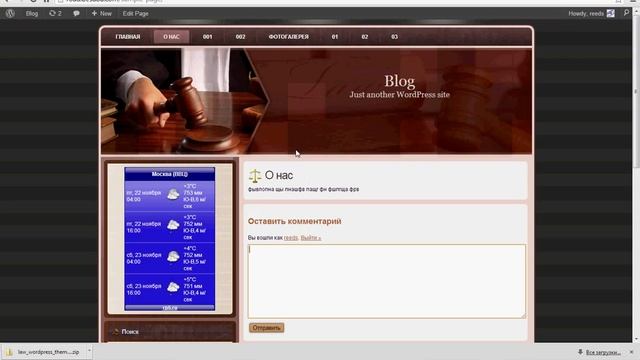
Task: Open the 002 menu item
Action: (240, 37)
